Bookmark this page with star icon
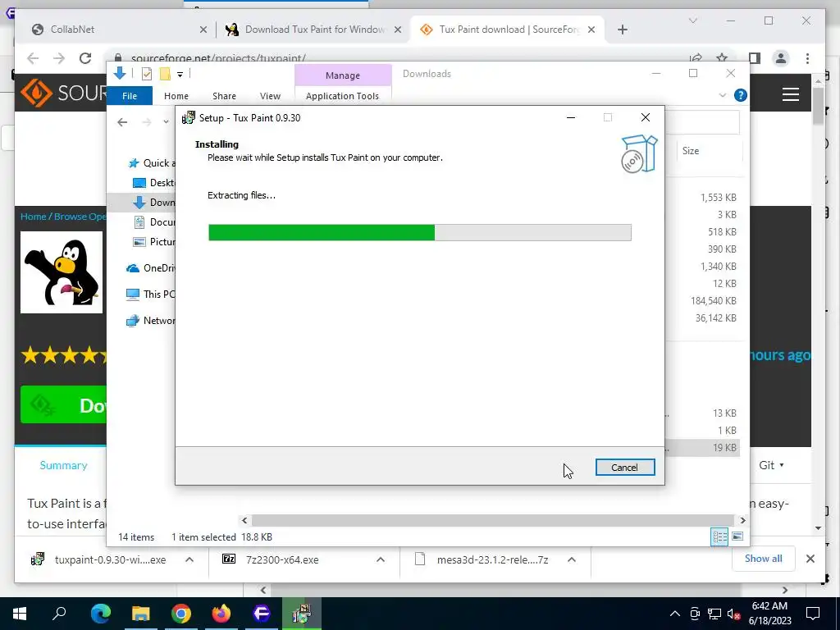Image resolution: width=840 pixels, height=630 pixels. pos(722,58)
